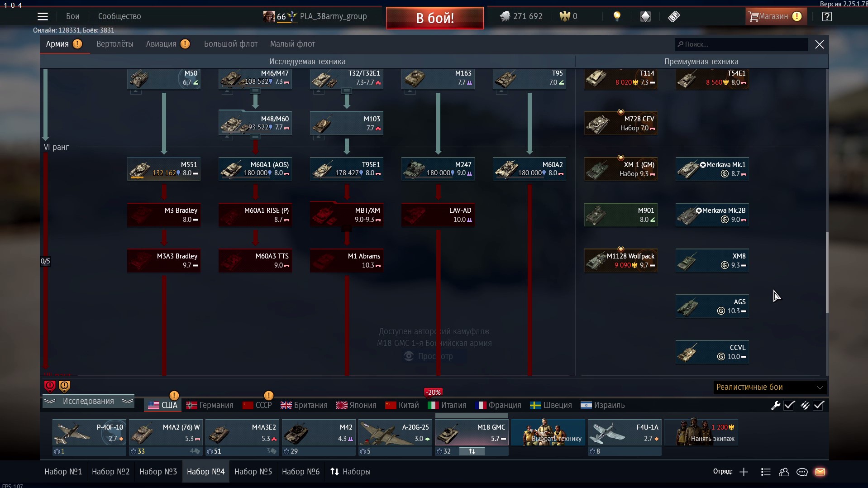Switch to preset Набор №6

300,472
